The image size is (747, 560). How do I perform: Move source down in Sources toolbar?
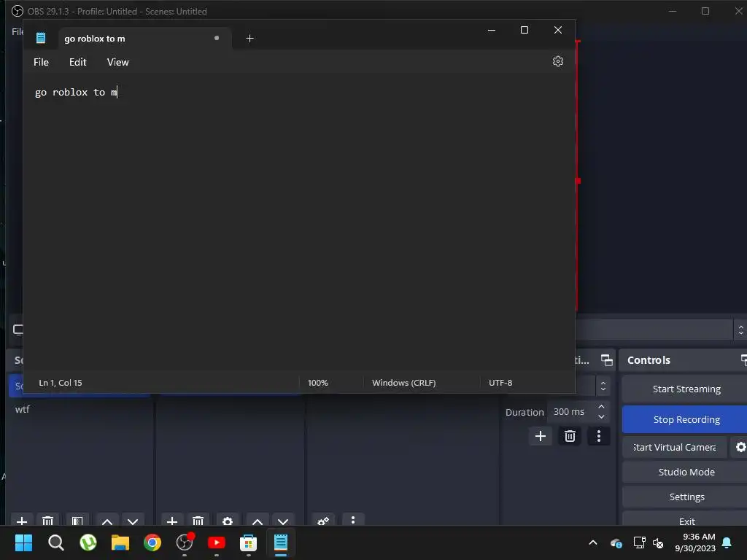coord(283,521)
